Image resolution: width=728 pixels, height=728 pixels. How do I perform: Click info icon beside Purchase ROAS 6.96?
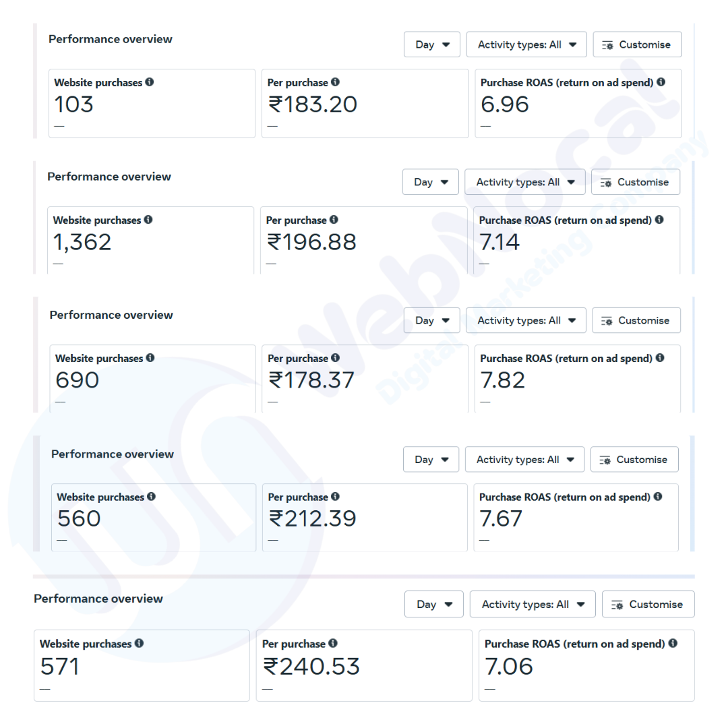(661, 82)
